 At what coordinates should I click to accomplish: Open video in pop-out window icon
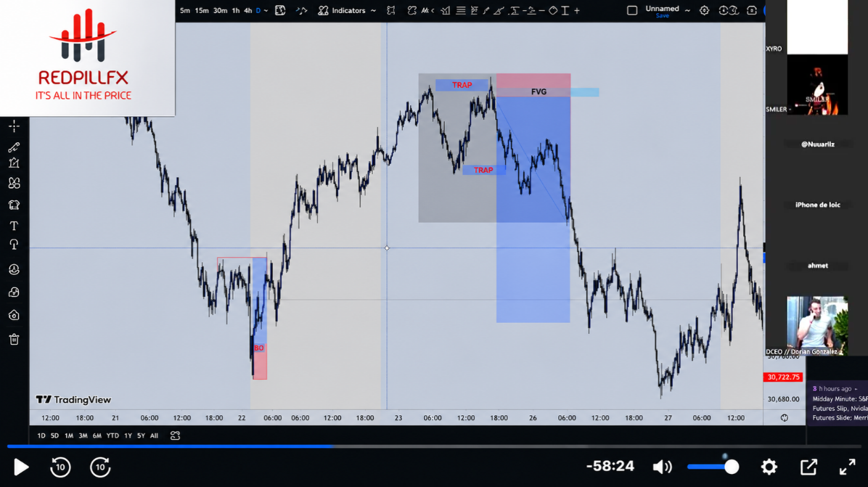coord(808,467)
